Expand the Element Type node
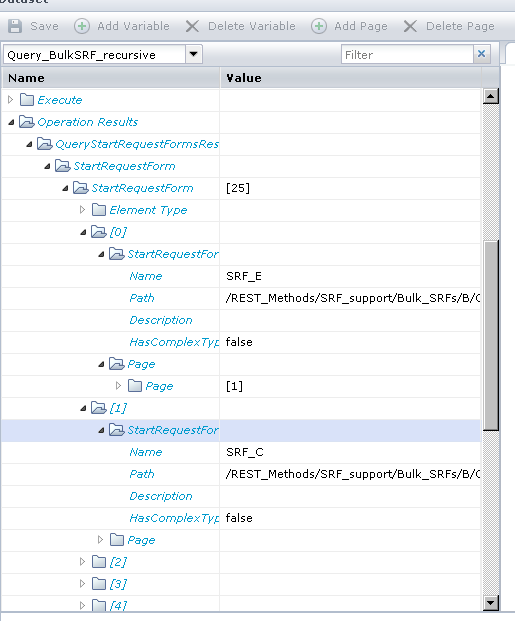 tap(82, 210)
